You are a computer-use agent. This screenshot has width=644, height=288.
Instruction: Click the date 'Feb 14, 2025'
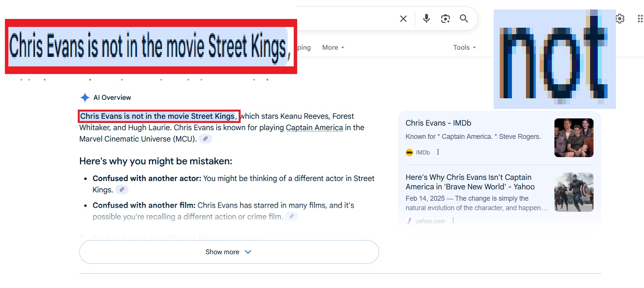coord(425,198)
